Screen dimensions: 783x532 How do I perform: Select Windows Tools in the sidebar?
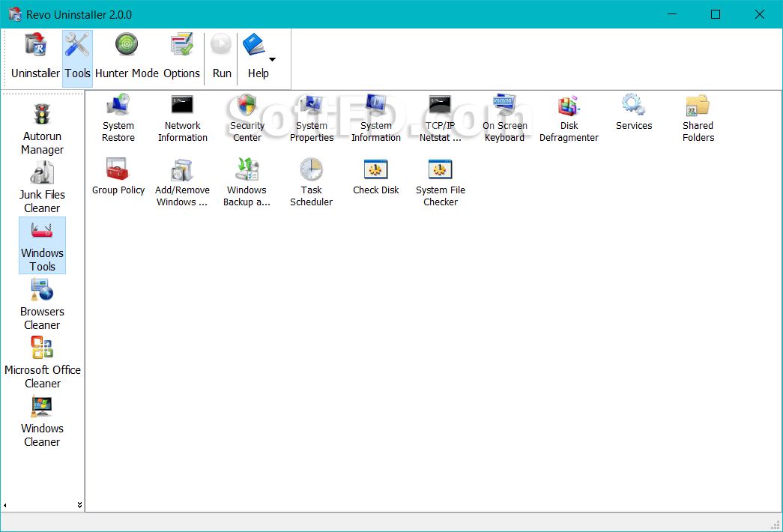tap(43, 245)
